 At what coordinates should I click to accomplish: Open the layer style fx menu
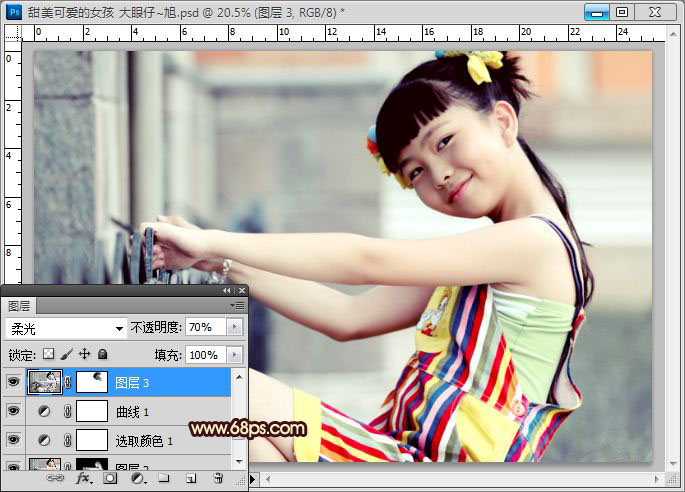point(83,479)
